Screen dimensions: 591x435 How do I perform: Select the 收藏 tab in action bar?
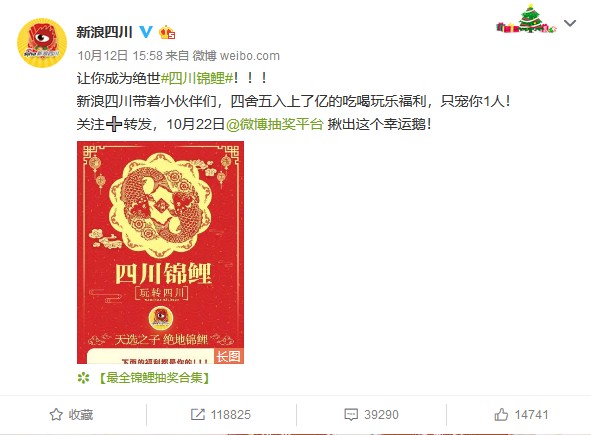point(72,415)
